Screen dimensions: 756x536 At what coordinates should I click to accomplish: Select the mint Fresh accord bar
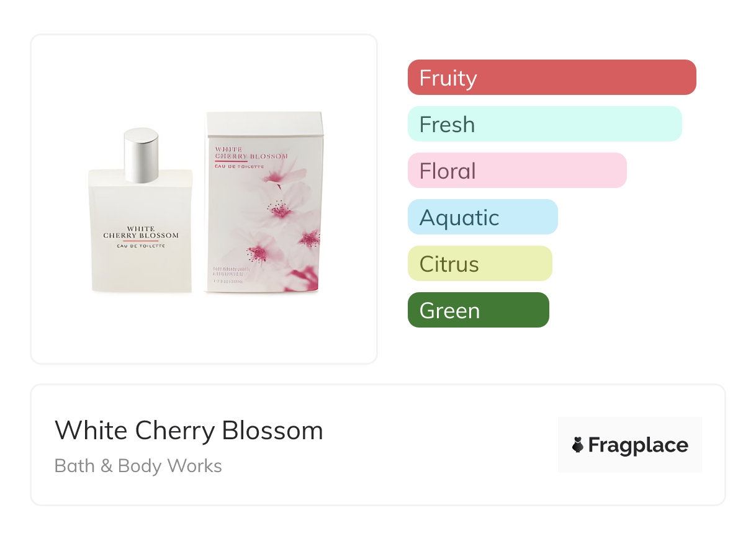(x=544, y=124)
